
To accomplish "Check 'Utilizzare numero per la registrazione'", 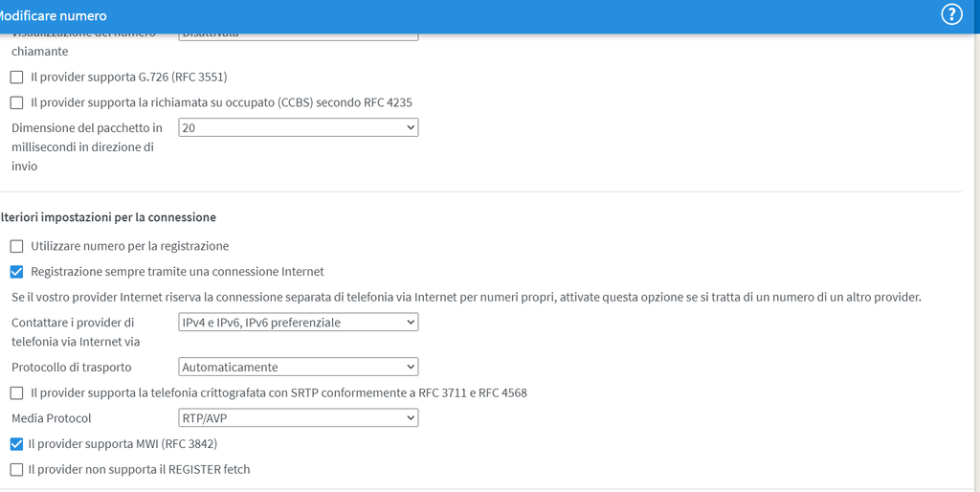I will click(17, 246).
